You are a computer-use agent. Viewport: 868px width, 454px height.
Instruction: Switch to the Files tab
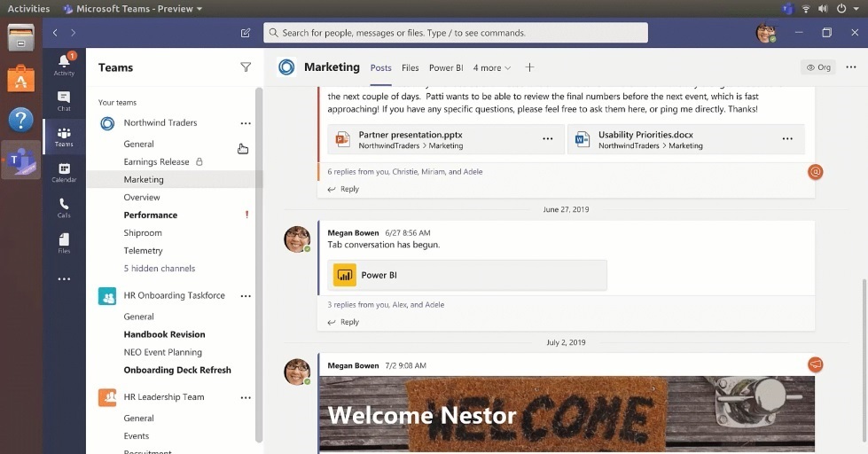(x=411, y=67)
